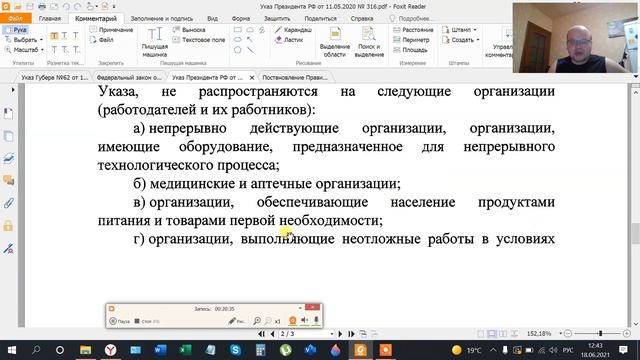Select the arrow drawing tool
The height and width of the screenshot is (360, 640).
(250, 40)
